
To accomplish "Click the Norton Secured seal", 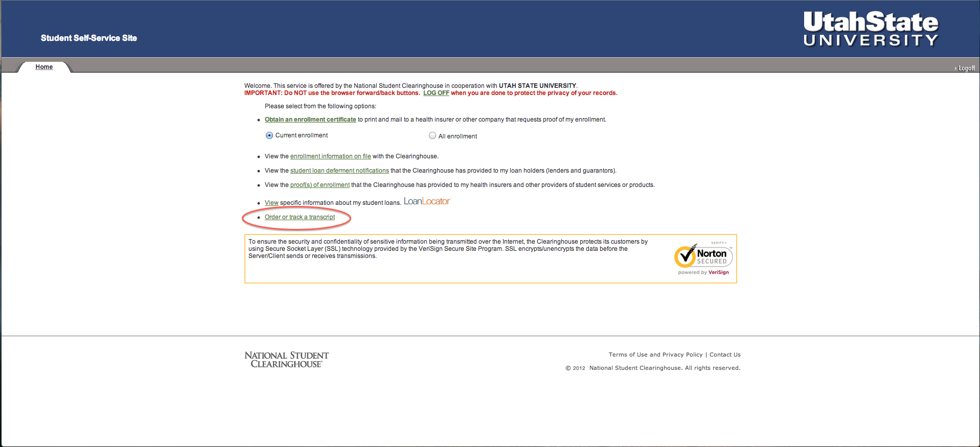I will [703, 256].
